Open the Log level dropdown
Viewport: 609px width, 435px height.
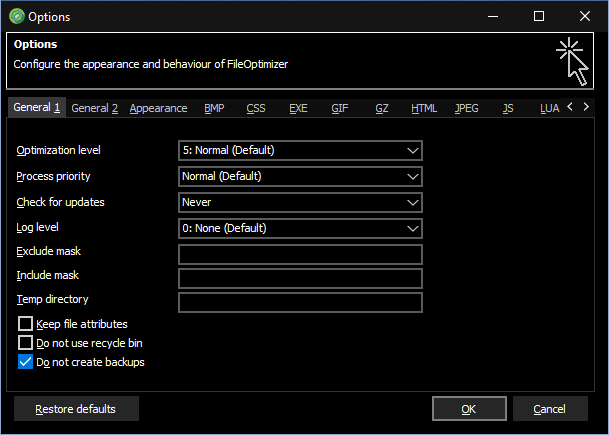click(x=300, y=228)
